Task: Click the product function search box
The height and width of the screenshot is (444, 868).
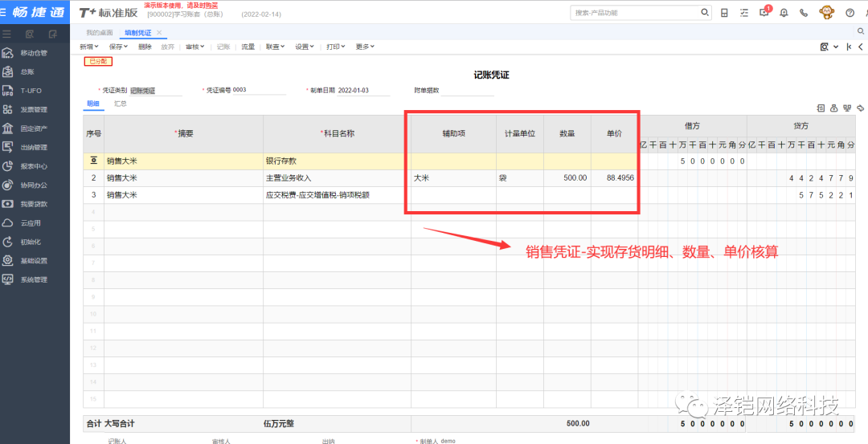Action: (635, 13)
